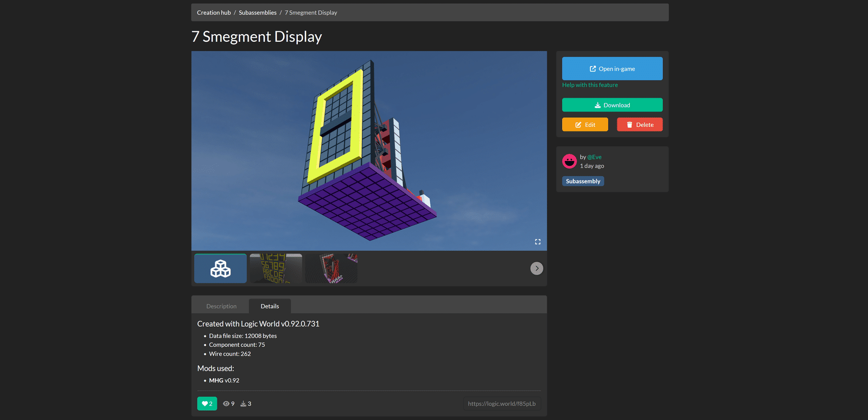Open the Subassemblies breadcrumb

point(258,12)
